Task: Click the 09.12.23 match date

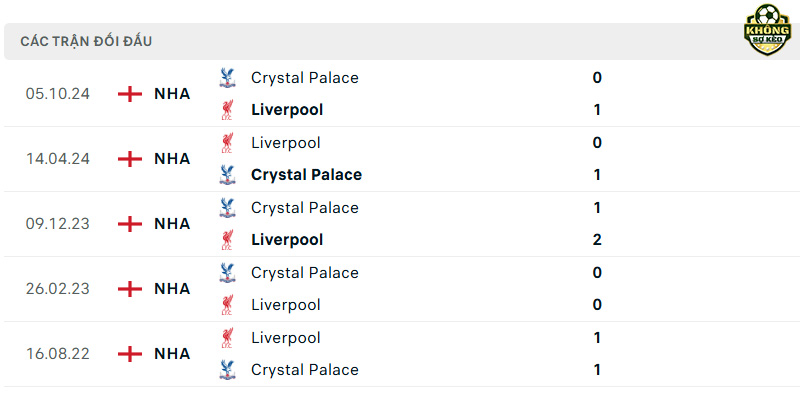Action: (58, 224)
